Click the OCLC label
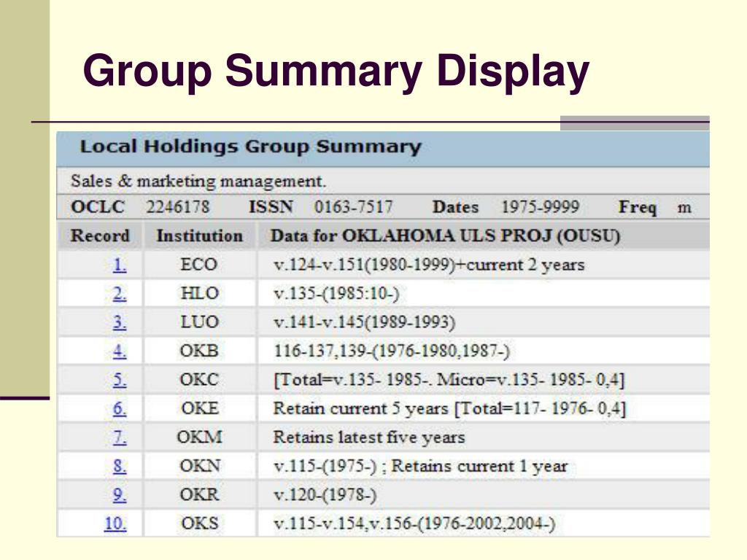747x560 pixels. (x=98, y=207)
